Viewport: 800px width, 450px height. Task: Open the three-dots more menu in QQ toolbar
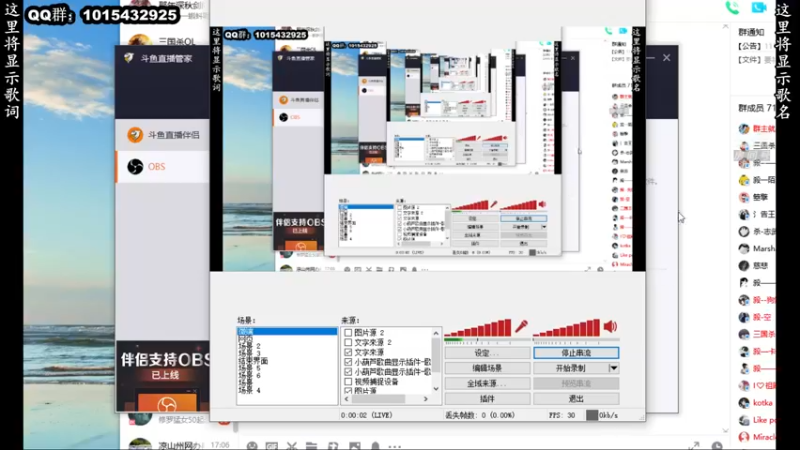click(x=394, y=446)
